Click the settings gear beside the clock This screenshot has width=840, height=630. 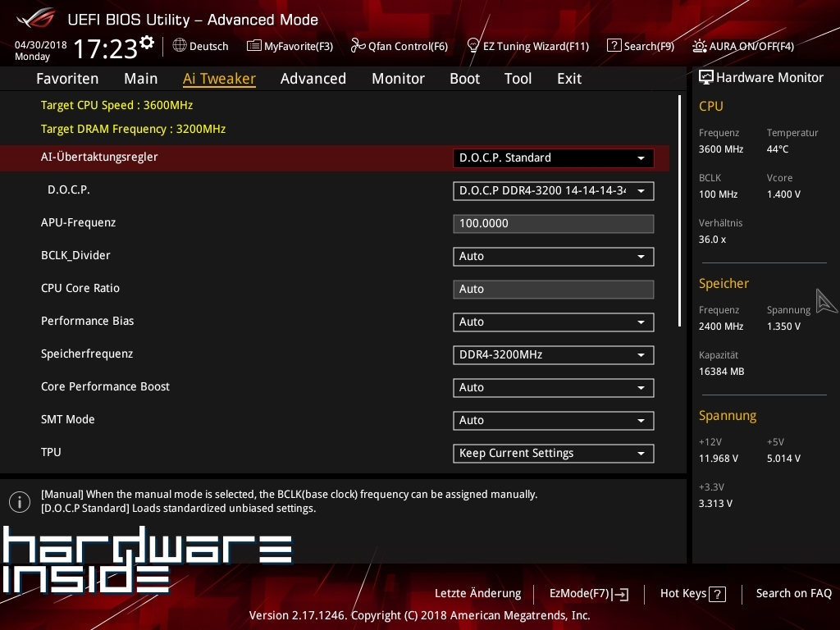[147, 42]
